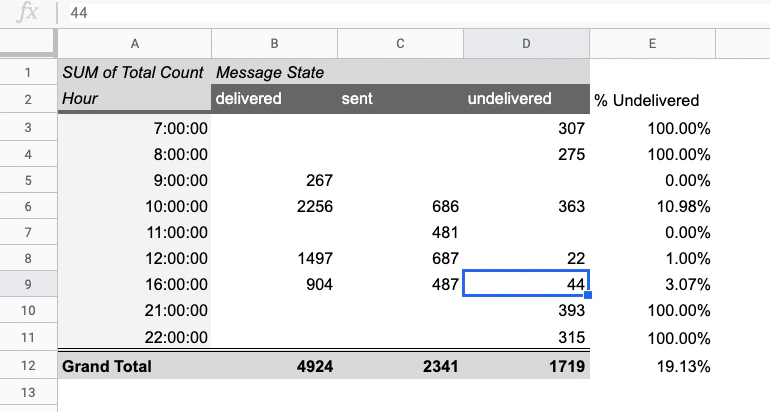770x412 pixels.
Task: Click the sent value 481
Action: (x=400, y=232)
